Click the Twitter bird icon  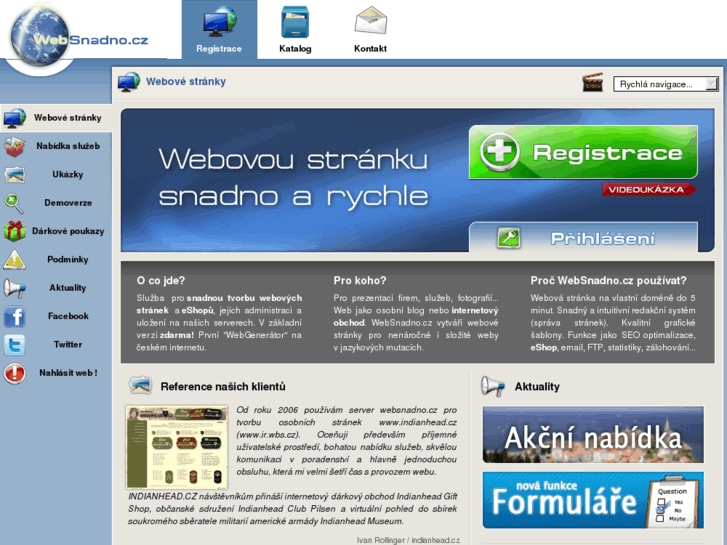14,345
